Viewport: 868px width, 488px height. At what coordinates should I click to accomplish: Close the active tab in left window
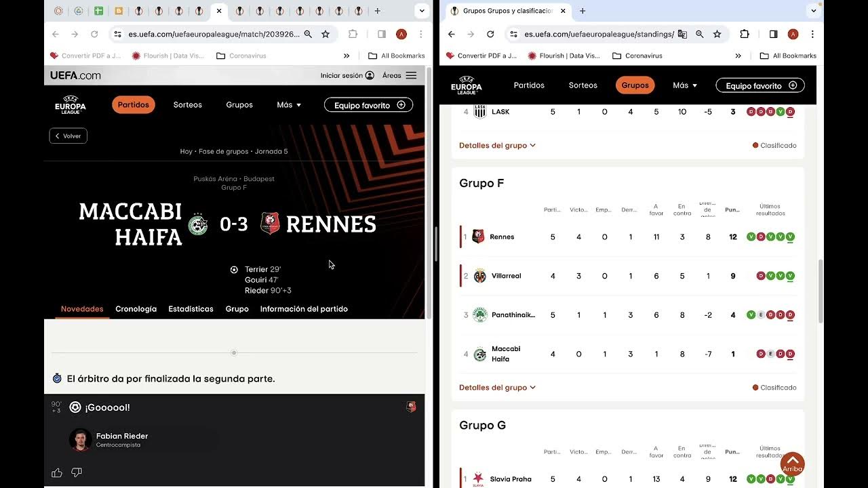pos(219,11)
